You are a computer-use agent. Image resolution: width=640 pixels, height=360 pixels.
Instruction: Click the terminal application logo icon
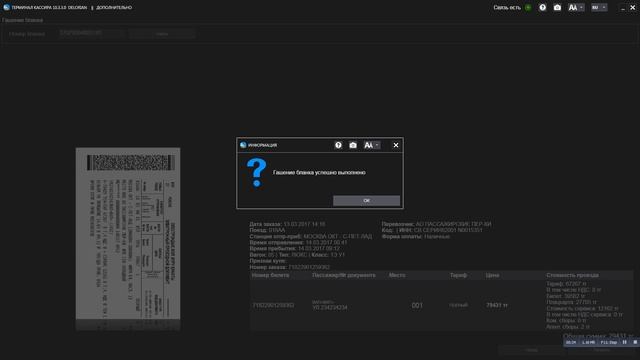pos(6,7)
